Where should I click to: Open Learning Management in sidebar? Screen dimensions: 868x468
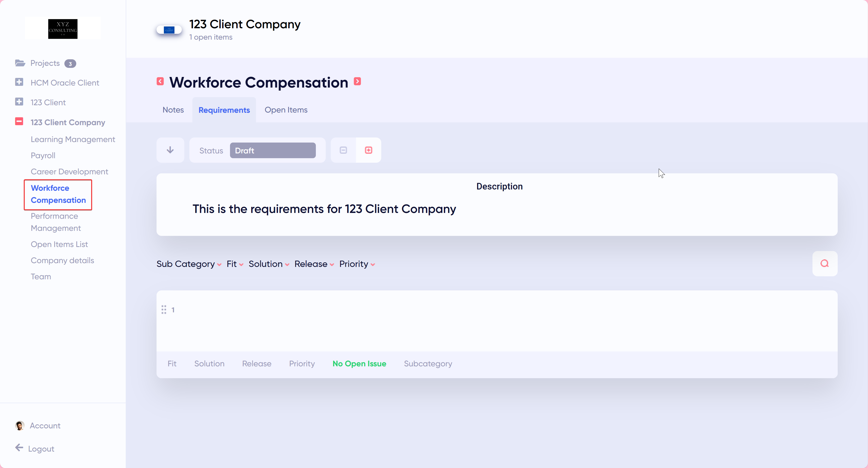tap(73, 139)
